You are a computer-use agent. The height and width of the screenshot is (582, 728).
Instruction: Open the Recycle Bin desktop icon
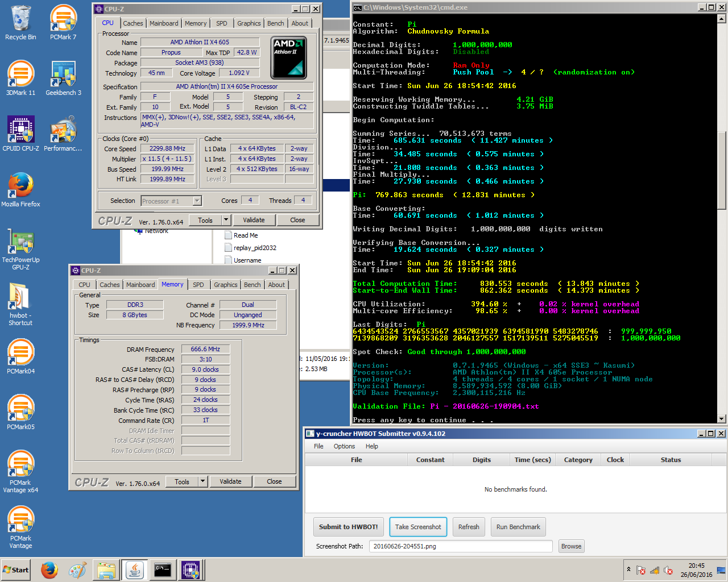click(20, 23)
